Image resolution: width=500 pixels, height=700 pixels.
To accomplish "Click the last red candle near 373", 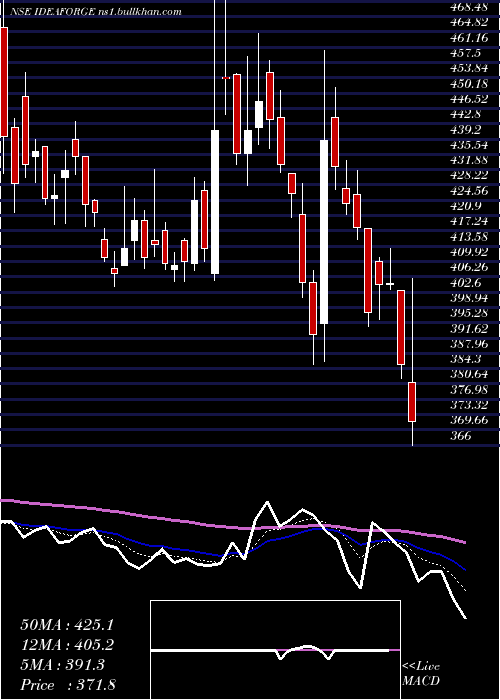I will 412,402.
